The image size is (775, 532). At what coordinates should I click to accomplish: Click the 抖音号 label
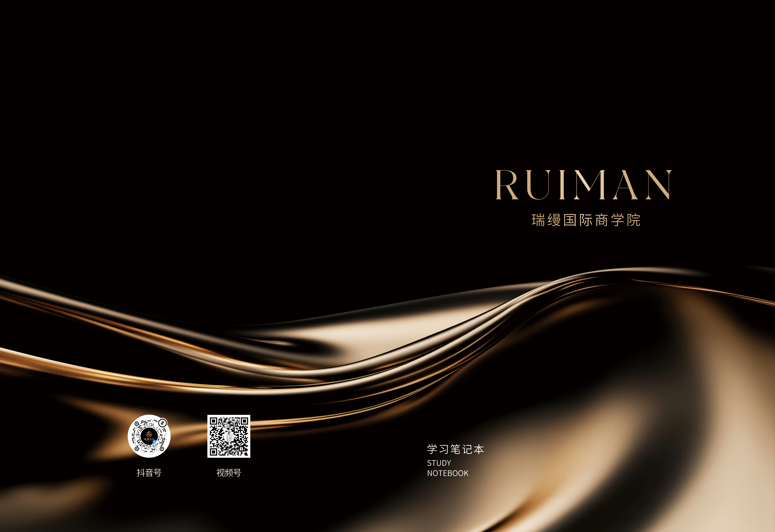pyautogui.click(x=149, y=473)
